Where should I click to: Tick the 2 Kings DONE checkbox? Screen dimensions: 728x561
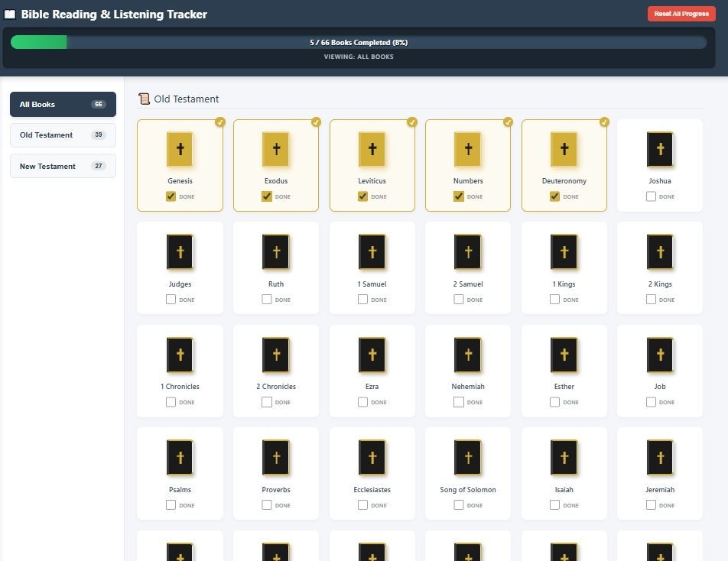651,300
